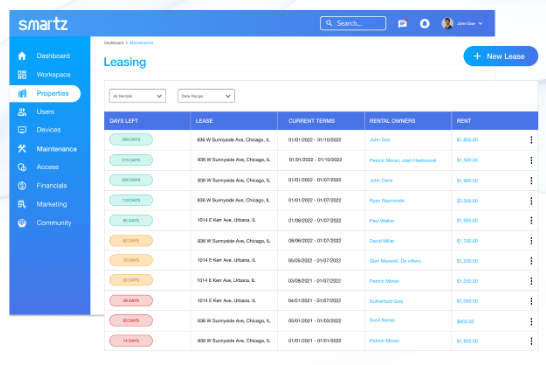Viewport: 546px width, 365px height.
Task: Click the 01/01/2022 - 31/10/2022 terms cell
Action: pyautogui.click(x=314, y=140)
